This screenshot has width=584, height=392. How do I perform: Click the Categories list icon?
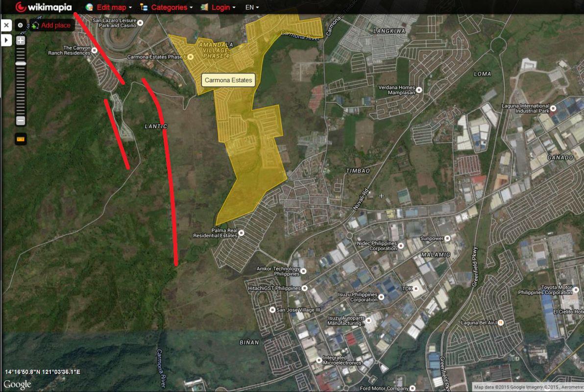coord(144,7)
